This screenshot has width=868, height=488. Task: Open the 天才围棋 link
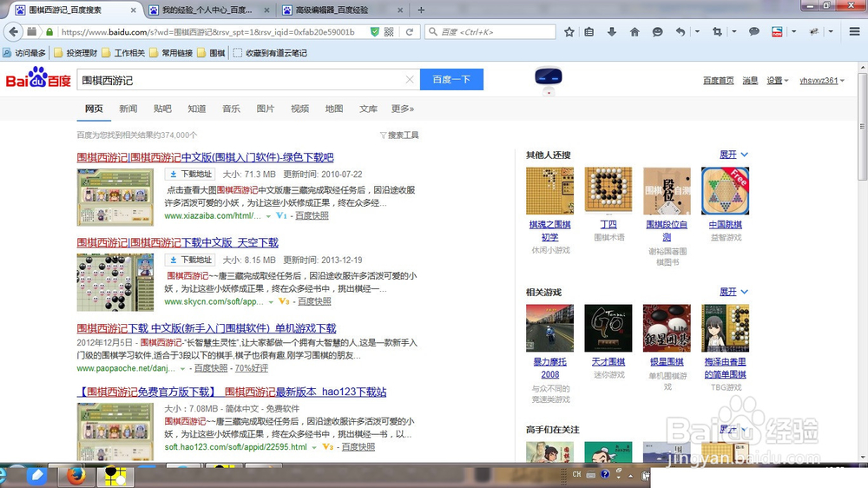pos(608,362)
